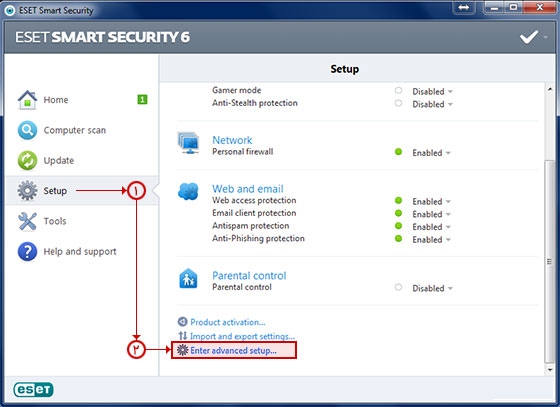Select the Tools wrench icon
Image resolution: width=560 pixels, height=407 pixels.
click(27, 221)
